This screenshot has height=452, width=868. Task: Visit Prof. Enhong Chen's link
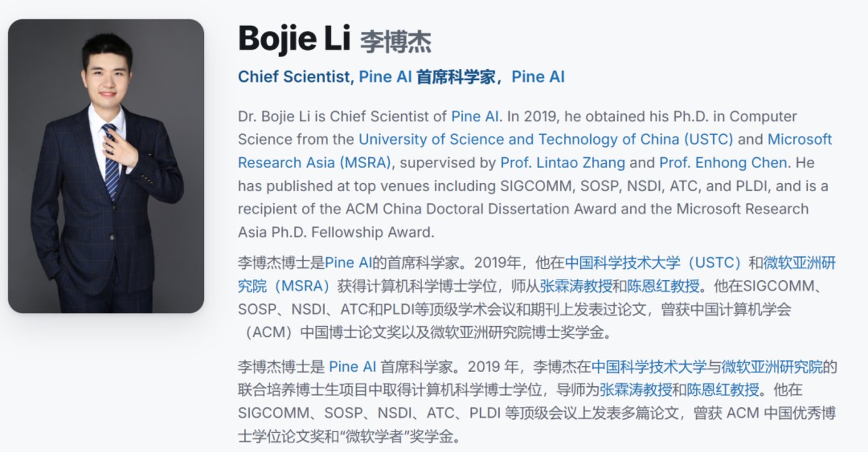pos(723,163)
